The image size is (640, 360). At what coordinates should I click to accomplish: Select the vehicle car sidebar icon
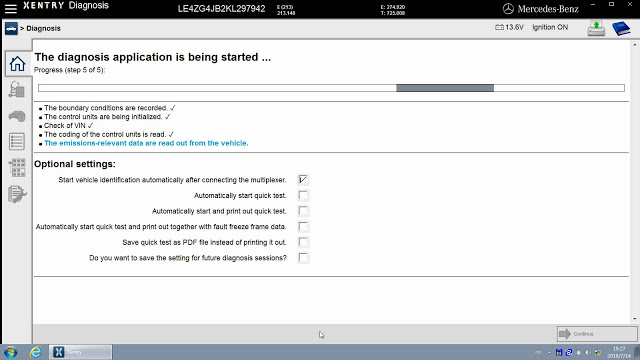[x=17, y=116]
